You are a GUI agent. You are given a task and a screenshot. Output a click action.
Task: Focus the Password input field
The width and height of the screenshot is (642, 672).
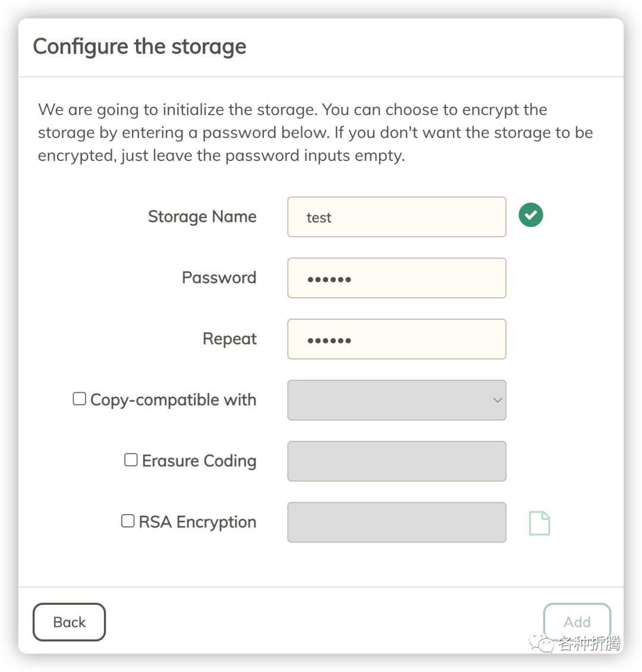[396, 278]
